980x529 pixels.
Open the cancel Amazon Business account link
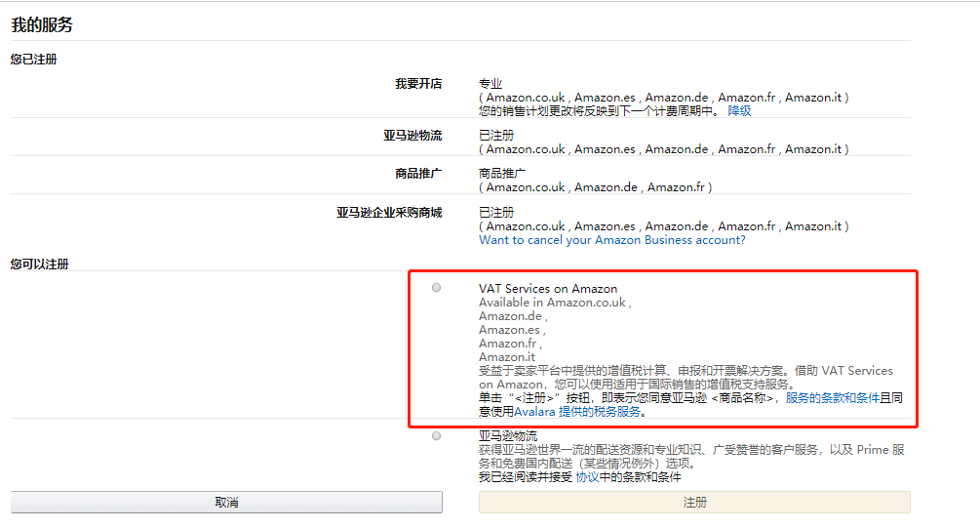point(611,240)
